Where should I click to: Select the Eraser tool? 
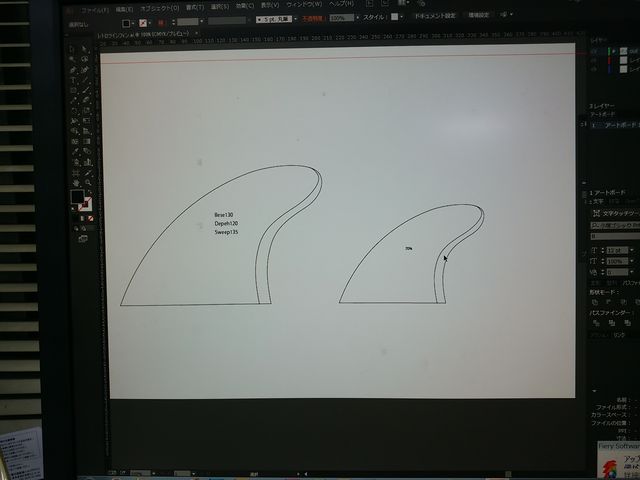click(86, 100)
